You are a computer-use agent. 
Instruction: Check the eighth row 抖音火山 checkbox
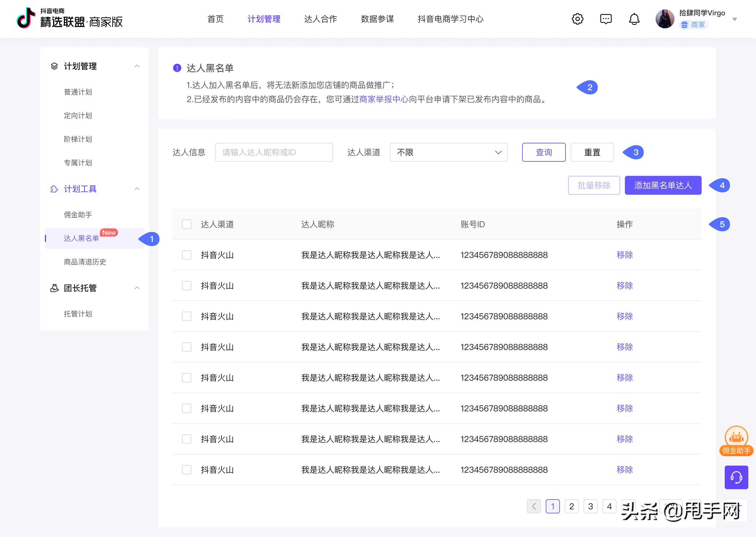pyautogui.click(x=187, y=470)
